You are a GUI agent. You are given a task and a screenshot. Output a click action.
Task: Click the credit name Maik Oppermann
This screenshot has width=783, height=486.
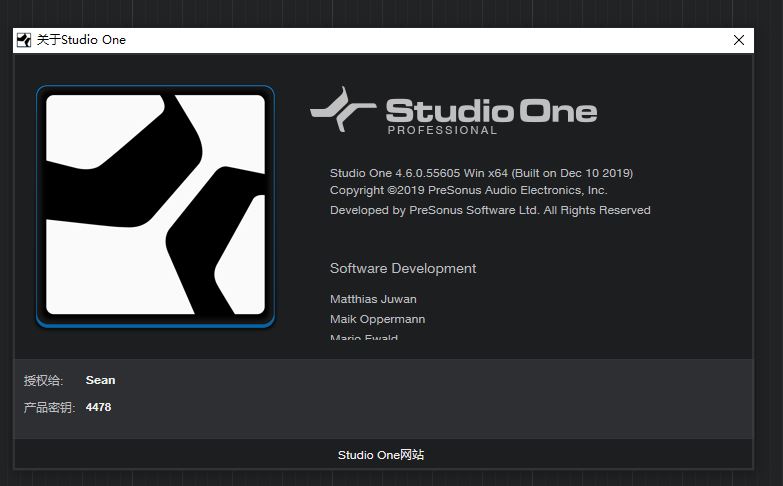(x=378, y=319)
